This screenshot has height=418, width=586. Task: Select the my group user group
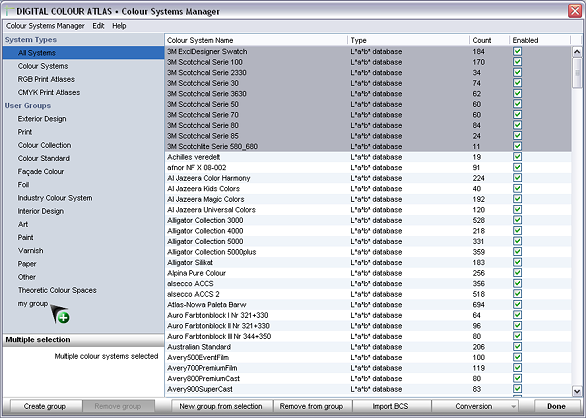click(x=33, y=304)
